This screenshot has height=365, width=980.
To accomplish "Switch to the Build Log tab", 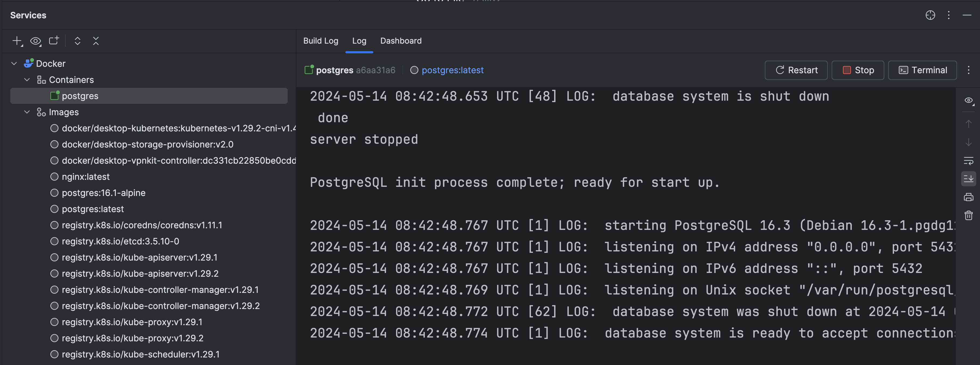I will [320, 41].
